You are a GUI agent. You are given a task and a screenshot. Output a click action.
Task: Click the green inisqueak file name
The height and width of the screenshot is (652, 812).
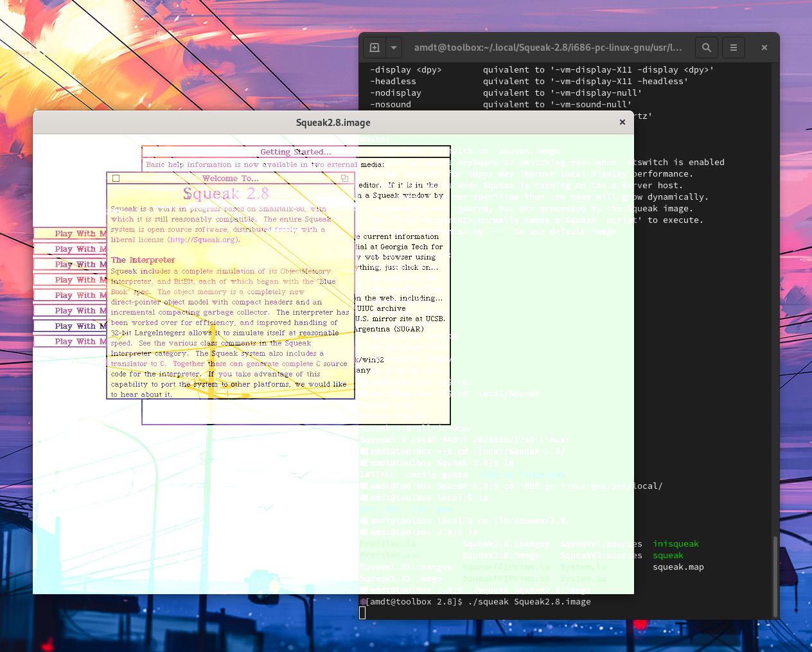tap(676, 544)
